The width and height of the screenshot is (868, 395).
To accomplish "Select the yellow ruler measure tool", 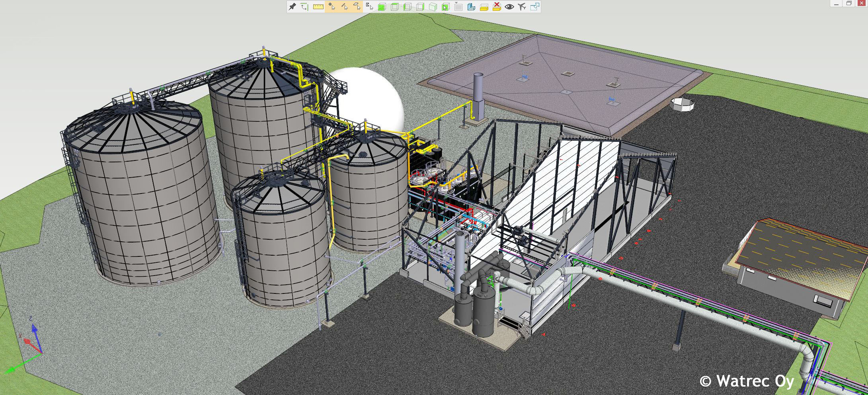I will coord(318,7).
